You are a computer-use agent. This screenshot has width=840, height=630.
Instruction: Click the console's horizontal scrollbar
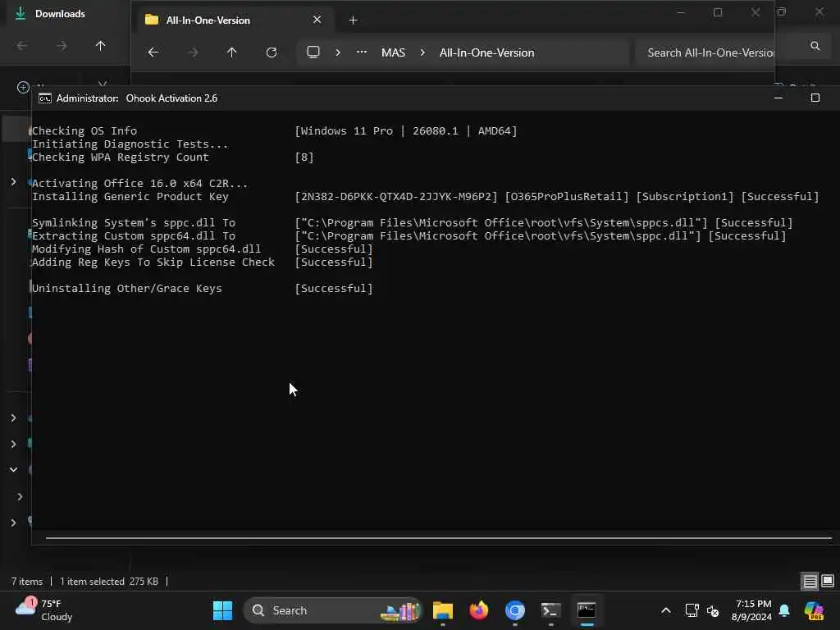point(439,537)
